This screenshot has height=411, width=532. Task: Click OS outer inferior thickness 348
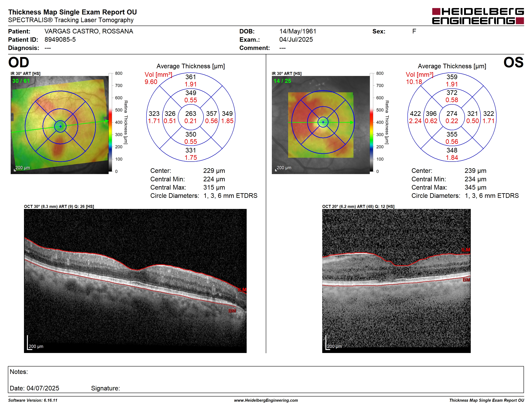(452, 150)
